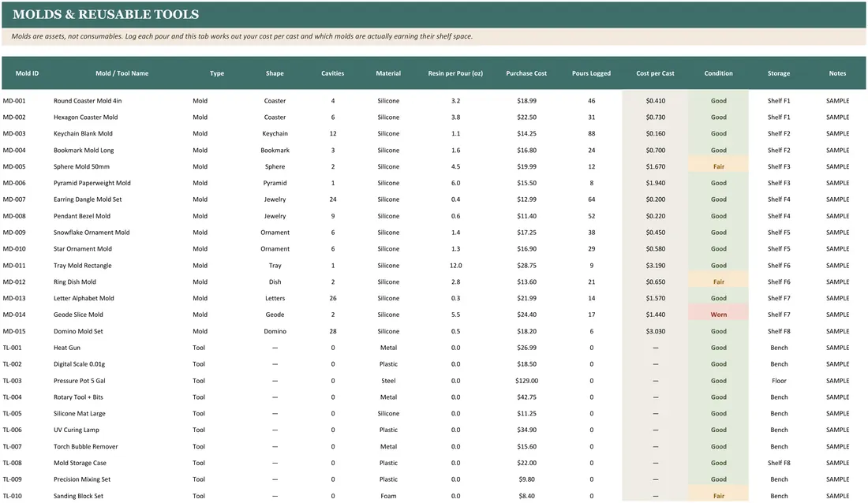Select cell MD-001
The height and width of the screenshot is (503, 868).
pos(14,101)
